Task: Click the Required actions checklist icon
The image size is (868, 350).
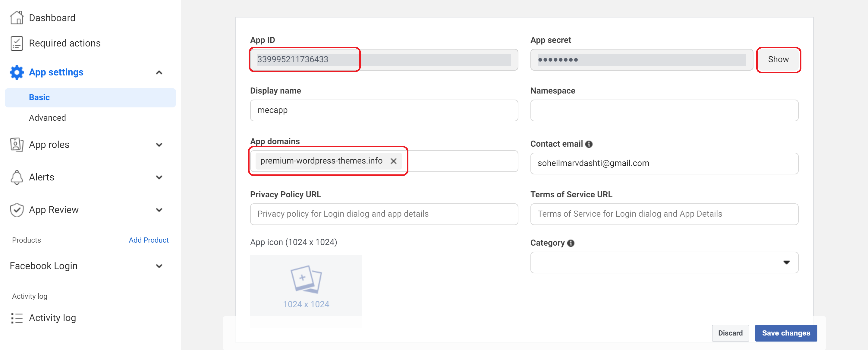Action: pyautogui.click(x=17, y=43)
